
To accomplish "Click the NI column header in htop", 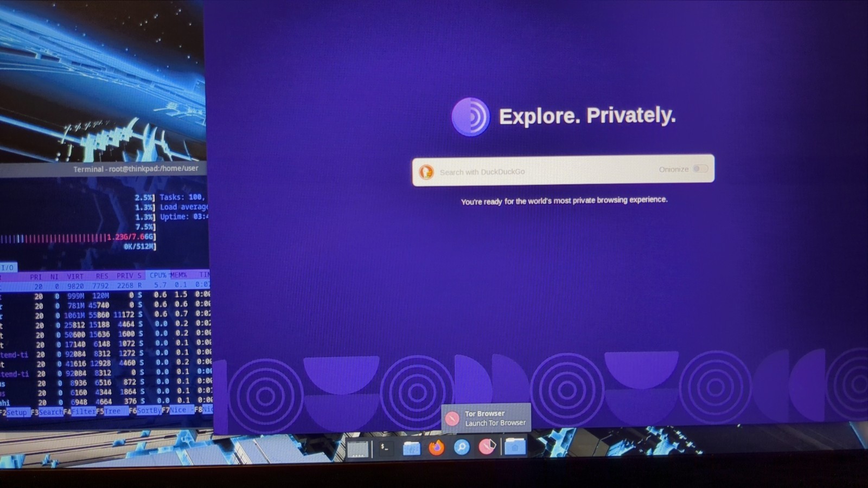I will click(54, 277).
